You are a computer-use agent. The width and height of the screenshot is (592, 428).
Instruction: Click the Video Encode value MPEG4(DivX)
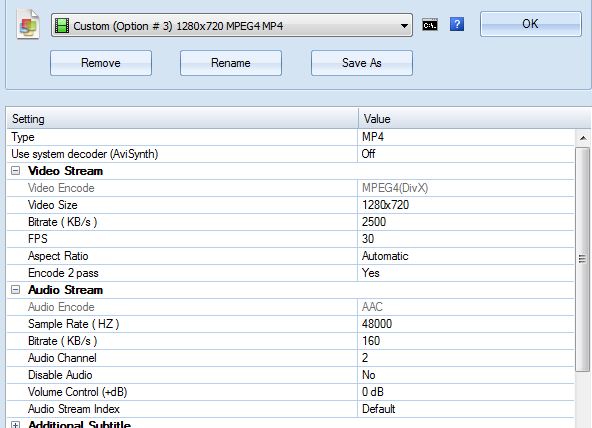coord(395,188)
